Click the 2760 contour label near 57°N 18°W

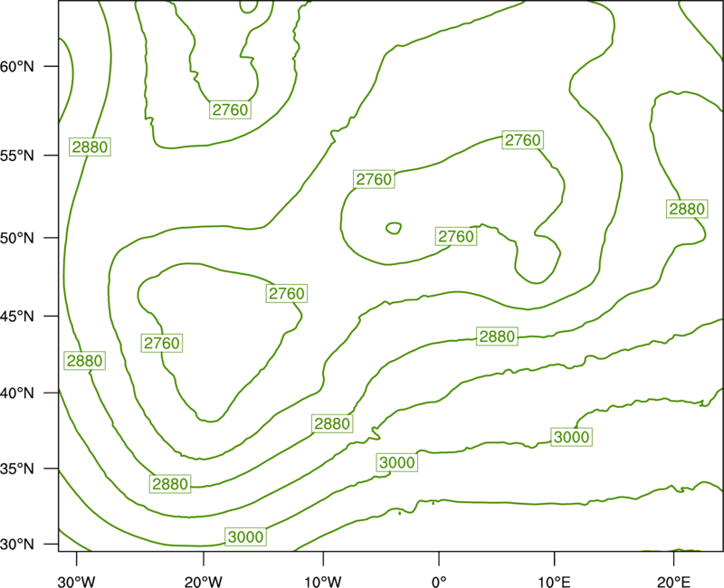(x=230, y=109)
